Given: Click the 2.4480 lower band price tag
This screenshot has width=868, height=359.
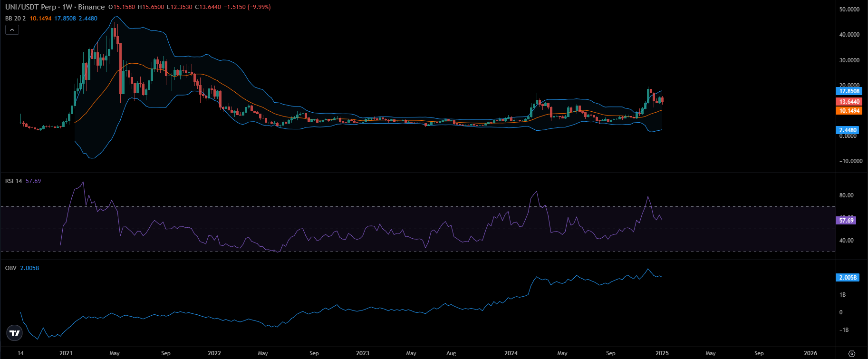Looking at the screenshot, I should coord(847,130).
